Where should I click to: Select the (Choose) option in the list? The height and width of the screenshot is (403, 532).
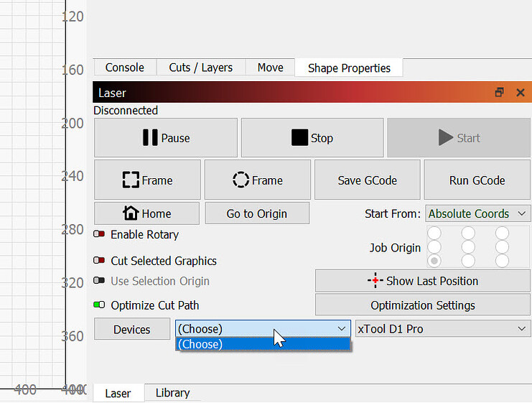tap(262, 344)
